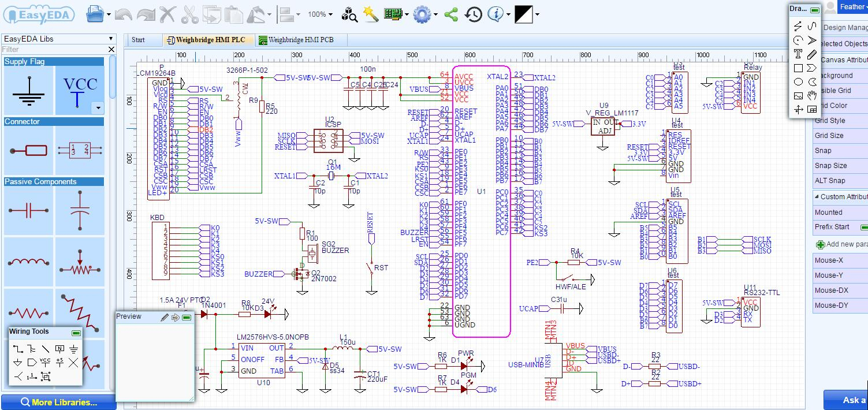The height and width of the screenshot is (410, 868).
Task: Select the Ellipse drawing tool
Action: 798,82
